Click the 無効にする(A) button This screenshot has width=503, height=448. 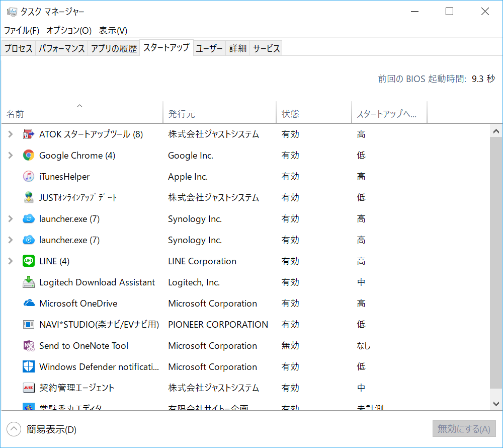(x=464, y=429)
